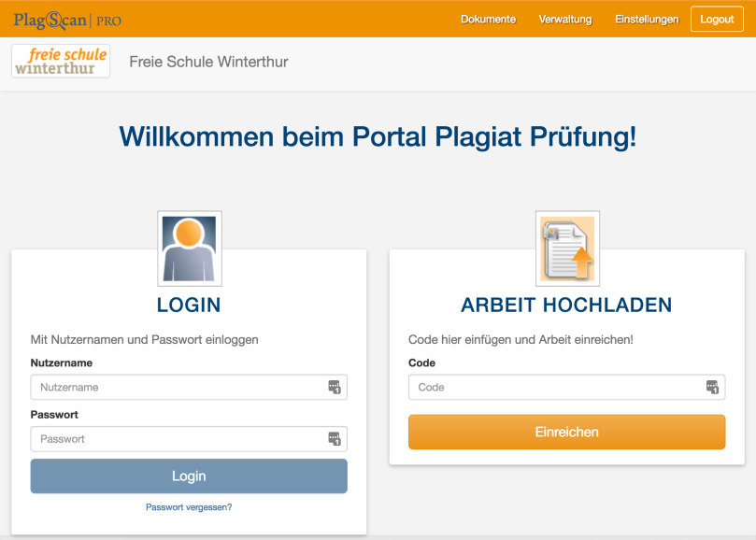
Task: Click the document upload icon
Action: click(567, 248)
